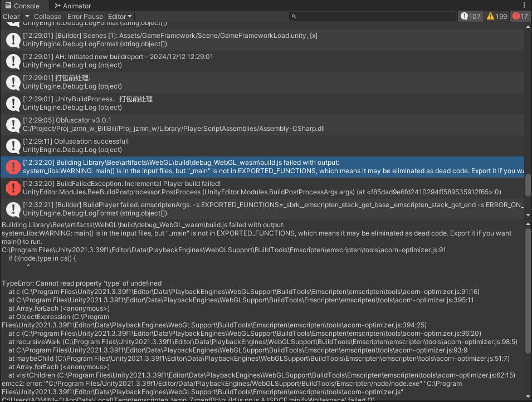Switch to the Console tab
Viewport: 532px width, 402px height.
pos(22,6)
